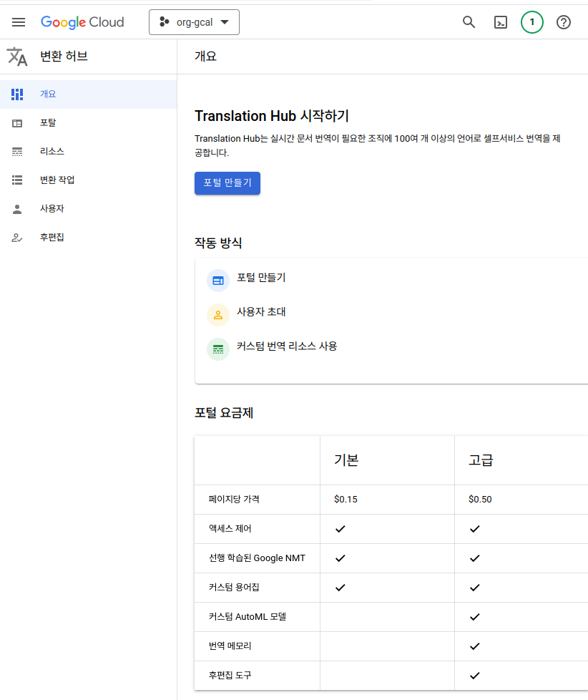Click the 커스텀 번역 리소스 사용 icon
Screen dimensions: 588x700
tap(218, 349)
